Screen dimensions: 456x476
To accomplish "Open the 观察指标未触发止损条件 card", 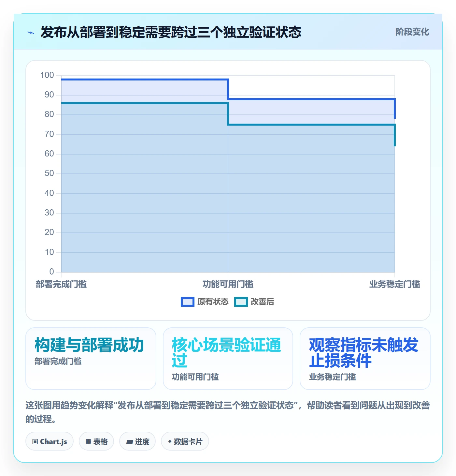I will click(365, 359).
